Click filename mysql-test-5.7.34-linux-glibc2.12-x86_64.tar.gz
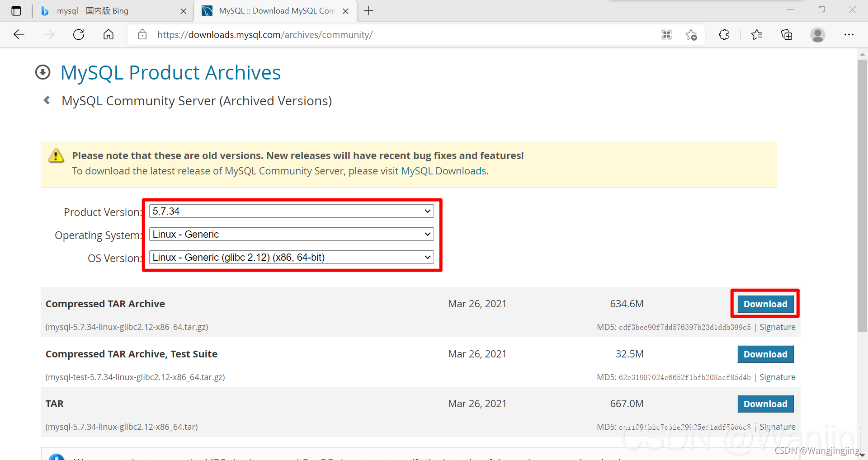The height and width of the screenshot is (460, 868). tap(135, 377)
